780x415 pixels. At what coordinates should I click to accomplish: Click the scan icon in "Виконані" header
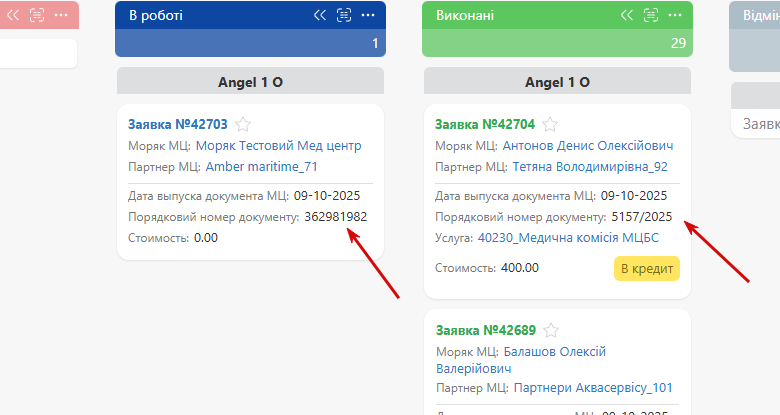[x=651, y=15]
